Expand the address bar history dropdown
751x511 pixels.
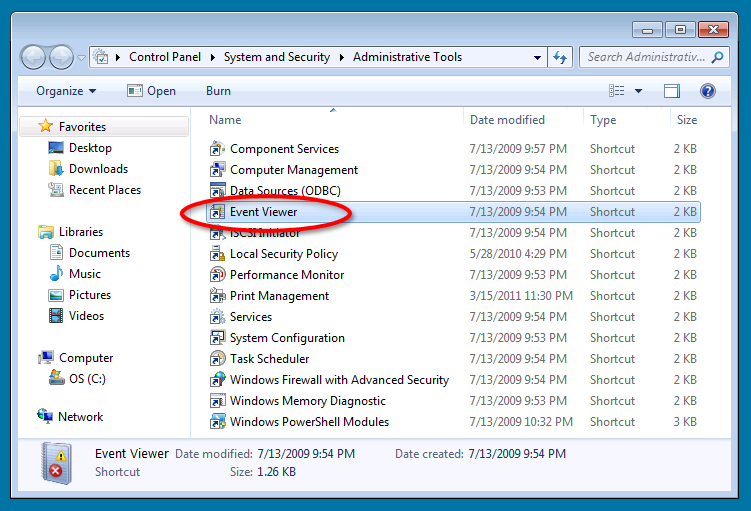[537, 58]
